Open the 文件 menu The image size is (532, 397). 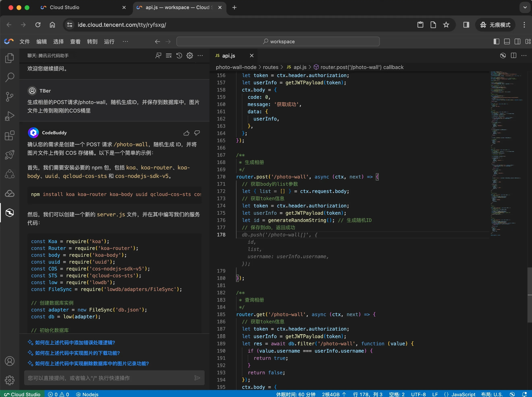click(x=25, y=42)
